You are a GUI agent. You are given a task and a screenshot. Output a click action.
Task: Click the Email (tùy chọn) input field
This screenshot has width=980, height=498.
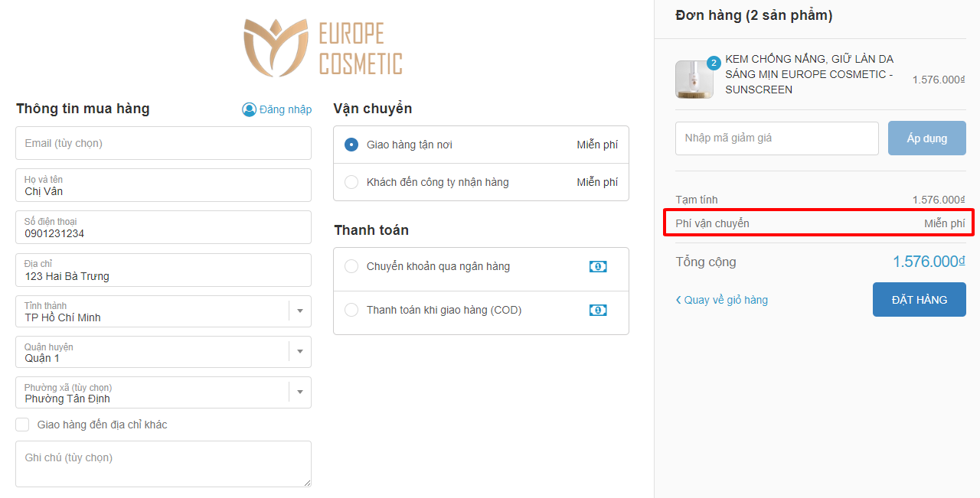tap(163, 143)
